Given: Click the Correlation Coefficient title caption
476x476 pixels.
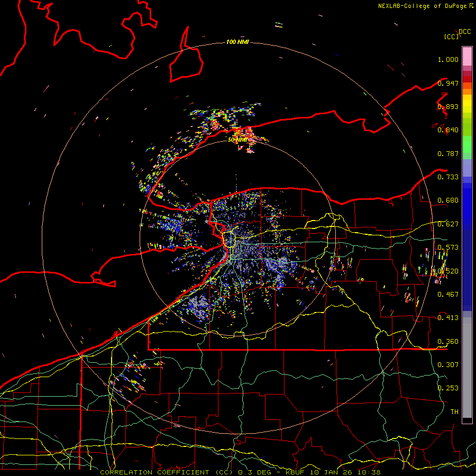Looking at the screenshot, I should click(x=167, y=472).
